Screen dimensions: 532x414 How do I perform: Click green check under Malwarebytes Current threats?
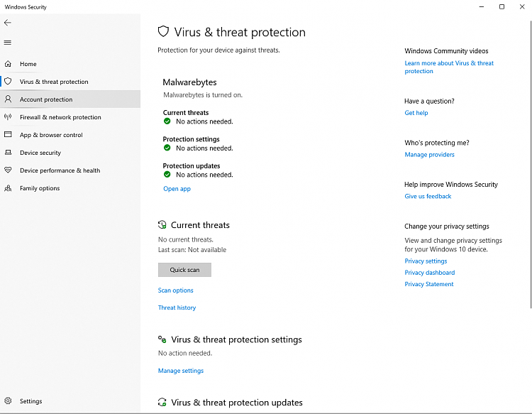167,121
